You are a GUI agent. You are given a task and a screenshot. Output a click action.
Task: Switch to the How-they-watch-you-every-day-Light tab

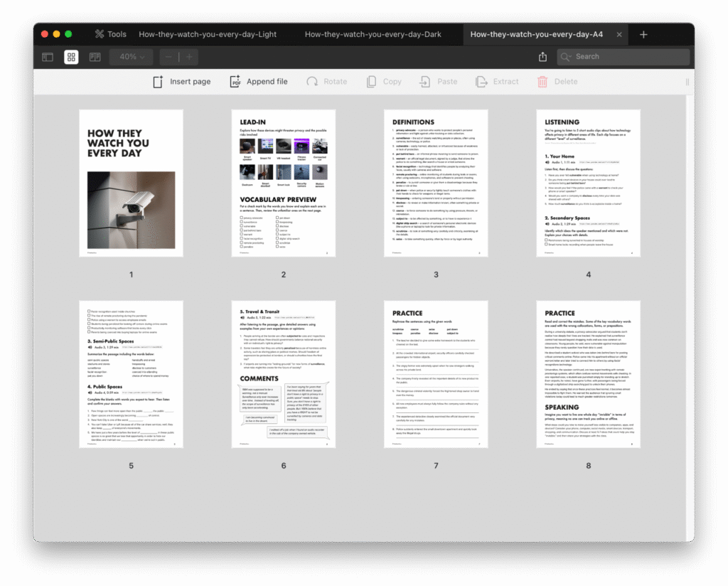pos(208,34)
